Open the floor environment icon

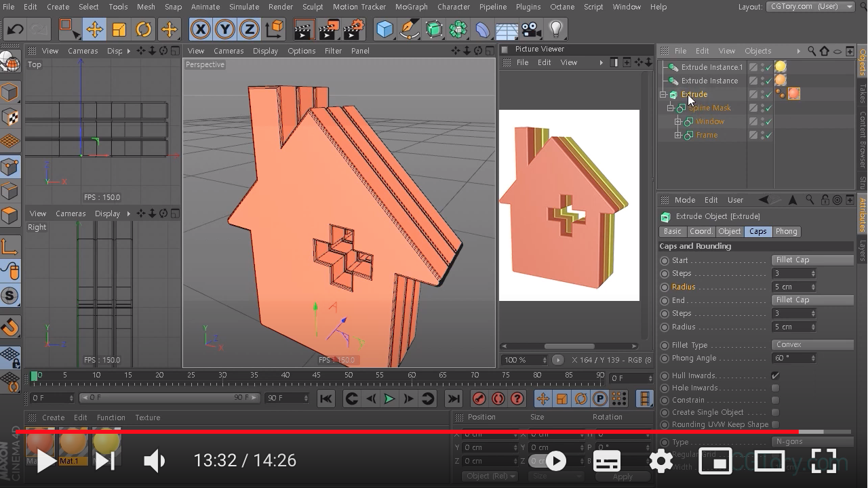(507, 29)
